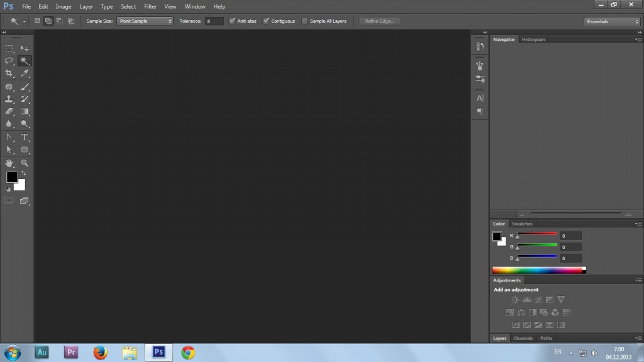Open the History panel icon
644x362 pixels.
pyautogui.click(x=480, y=47)
